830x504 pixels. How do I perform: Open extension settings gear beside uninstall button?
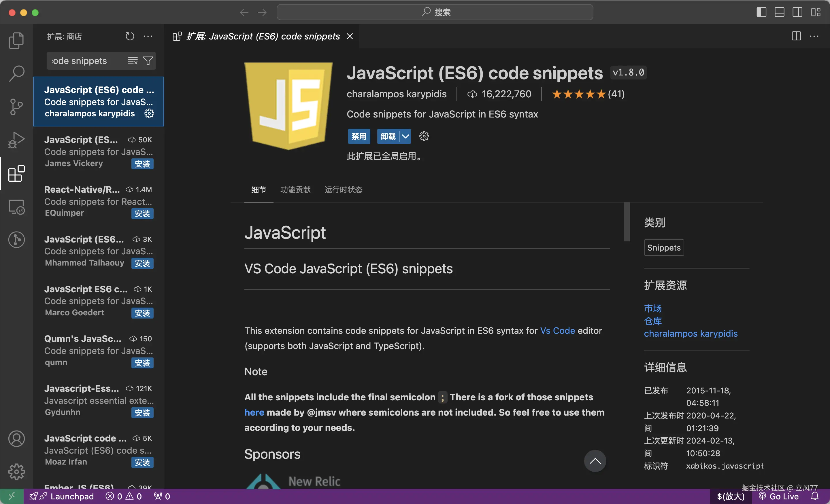424,136
